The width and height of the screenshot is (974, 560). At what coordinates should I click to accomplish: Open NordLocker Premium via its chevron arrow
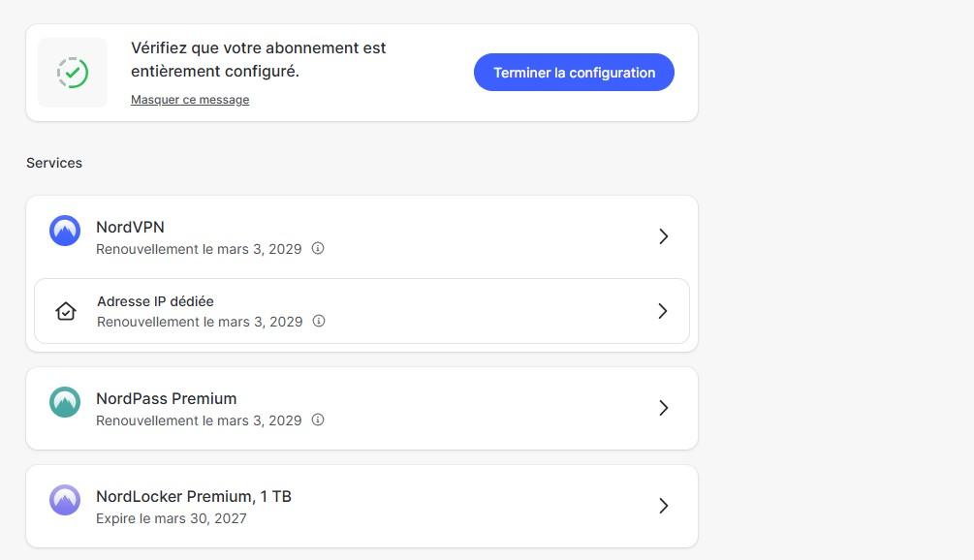click(x=663, y=506)
